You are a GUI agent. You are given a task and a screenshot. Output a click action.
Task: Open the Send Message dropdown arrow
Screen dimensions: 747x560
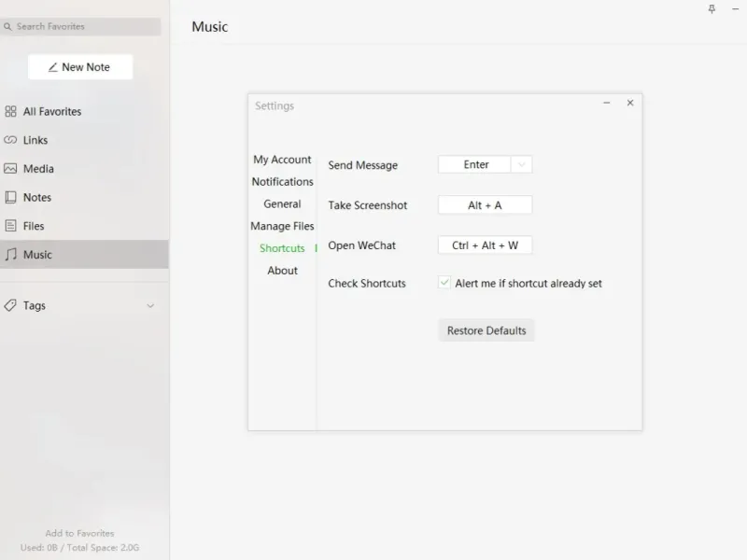(522, 165)
